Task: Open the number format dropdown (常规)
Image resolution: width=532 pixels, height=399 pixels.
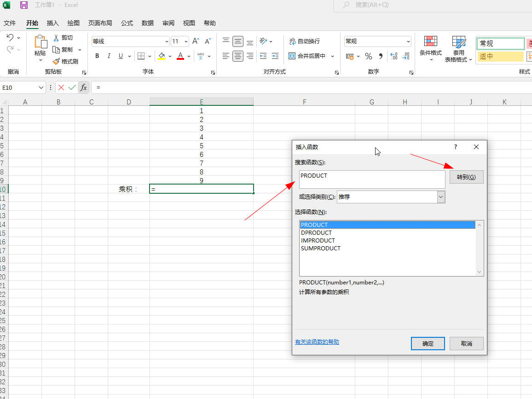Action: pyautogui.click(x=408, y=41)
